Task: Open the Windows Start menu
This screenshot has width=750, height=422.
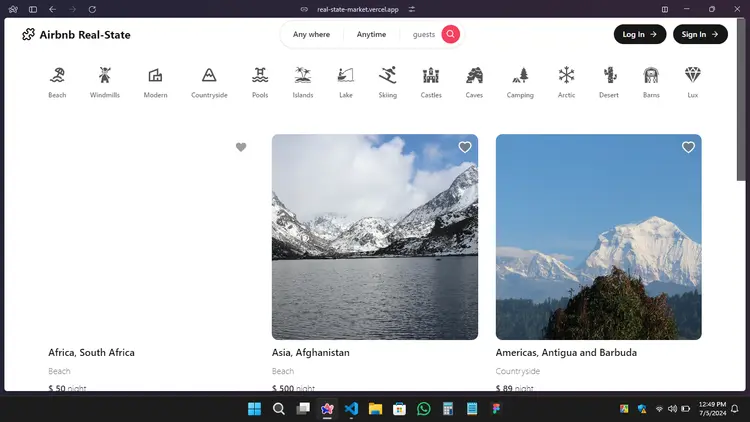Action: 254,409
